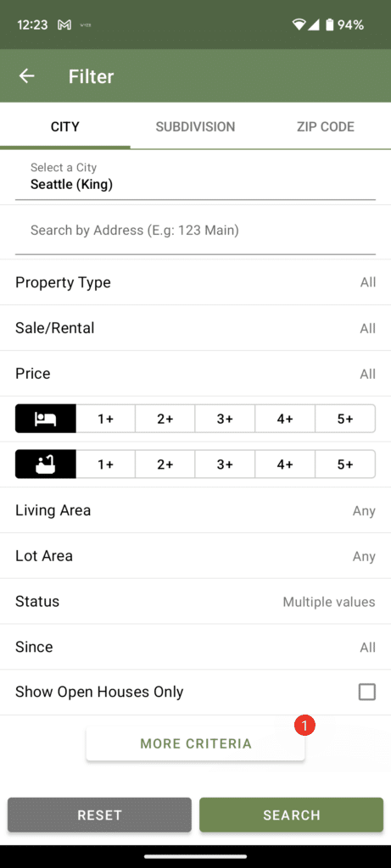
Task: Tap the battery status icon
Action: point(330,25)
